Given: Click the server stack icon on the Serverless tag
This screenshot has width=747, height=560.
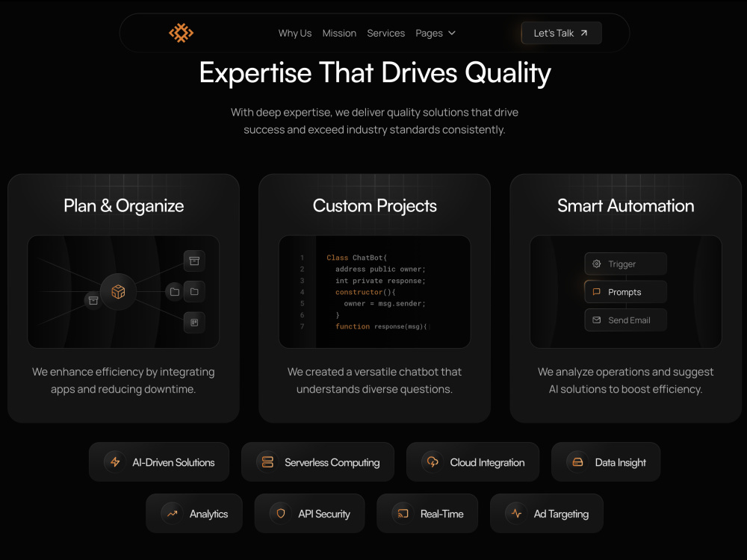Looking at the screenshot, I should click(x=267, y=462).
